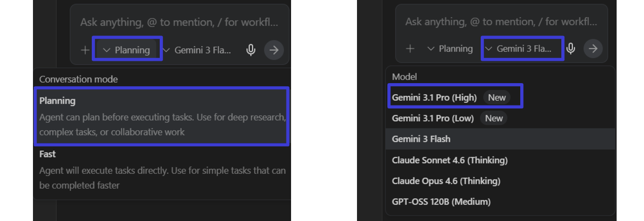
Task: Select Gemini 3 Flash from the model list
Action: coord(421,139)
